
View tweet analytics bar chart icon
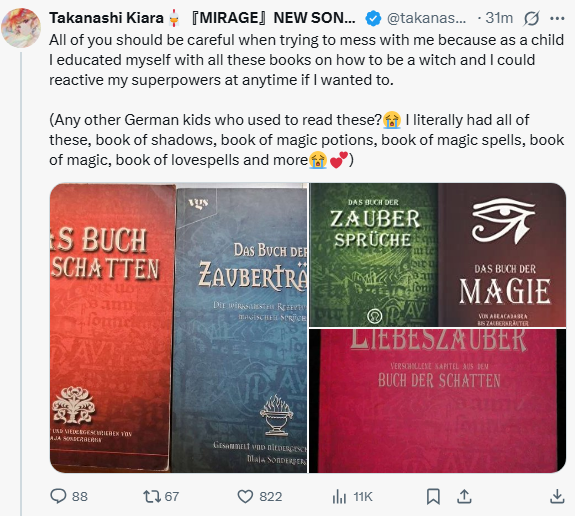tap(339, 497)
